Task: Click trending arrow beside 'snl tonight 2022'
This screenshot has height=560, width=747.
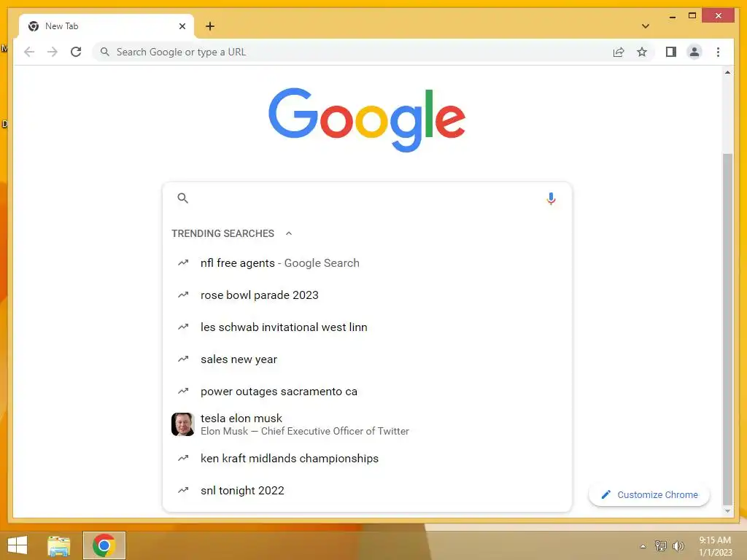Action: pos(183,490)
